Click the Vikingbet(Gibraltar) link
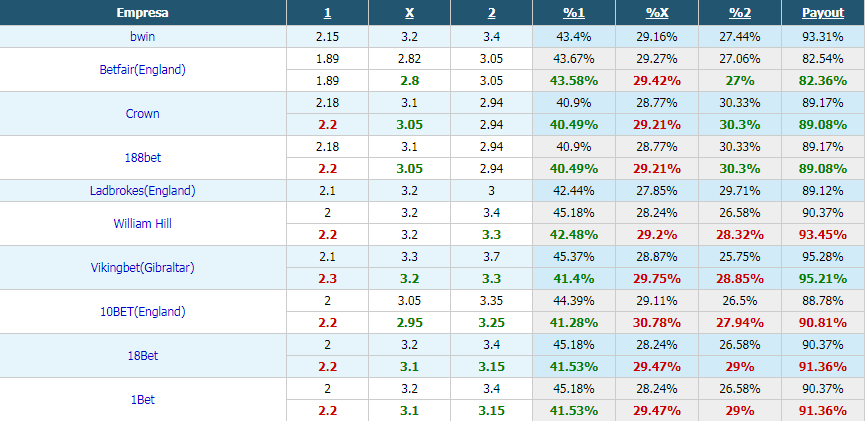The image size is (867, 421). 143,268
